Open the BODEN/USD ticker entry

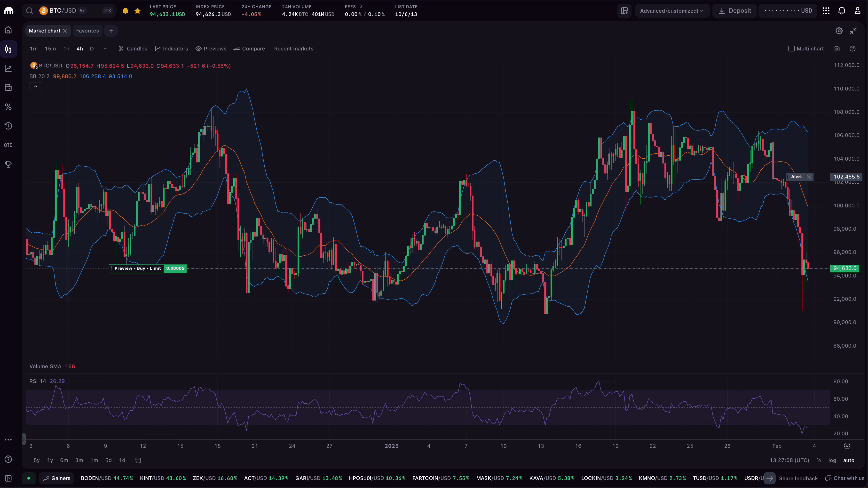click(107, 479)
